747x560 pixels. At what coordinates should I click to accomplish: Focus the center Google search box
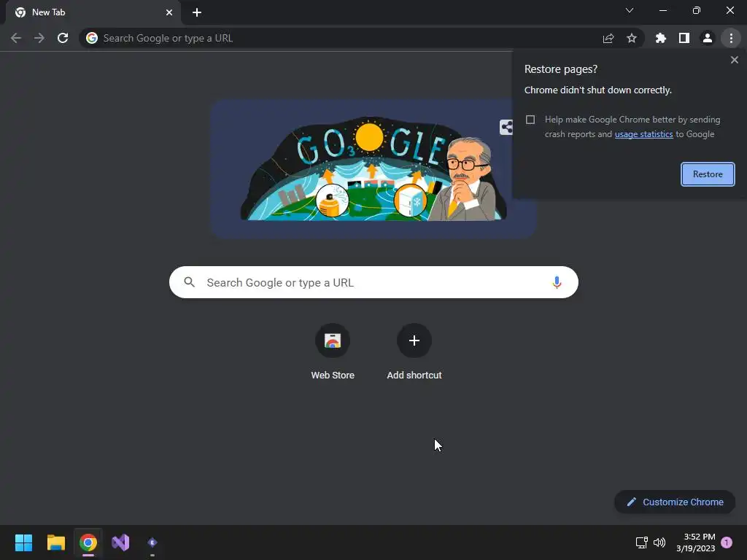tap(374, 282)
